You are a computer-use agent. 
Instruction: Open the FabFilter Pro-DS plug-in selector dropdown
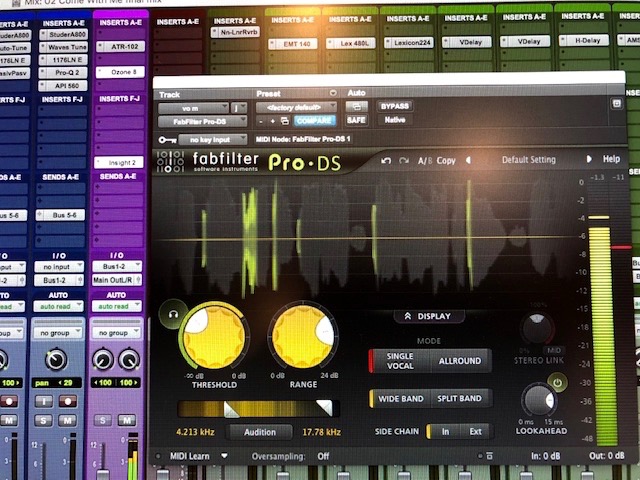202,122
